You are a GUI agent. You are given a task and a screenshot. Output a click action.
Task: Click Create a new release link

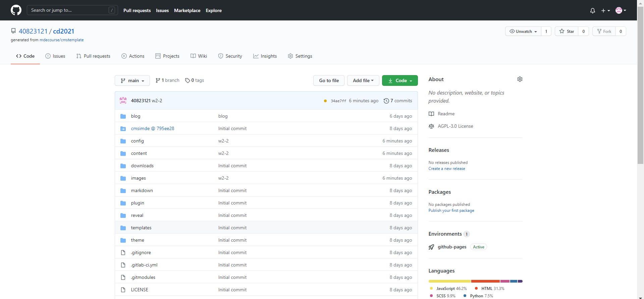click(x=447, y=169)
